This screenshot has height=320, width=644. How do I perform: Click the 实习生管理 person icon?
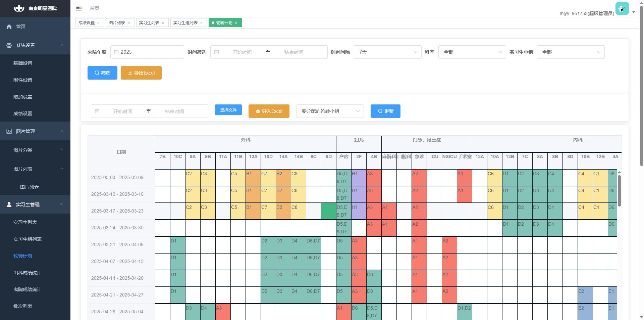pos(9,204)
